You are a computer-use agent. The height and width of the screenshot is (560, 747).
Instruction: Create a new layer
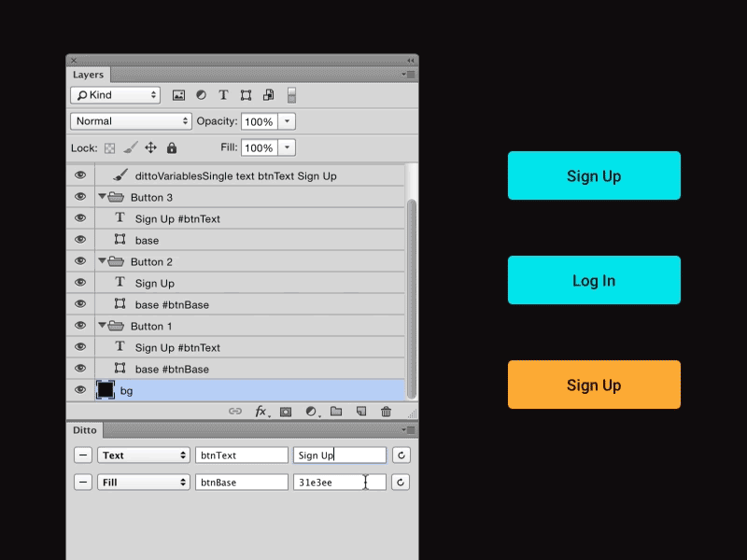(361, 411)
